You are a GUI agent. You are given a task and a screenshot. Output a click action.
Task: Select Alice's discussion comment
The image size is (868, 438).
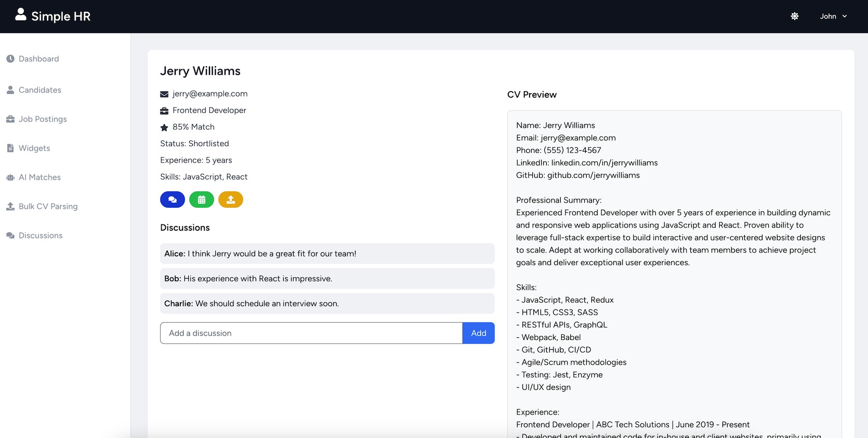pos(327,254)
